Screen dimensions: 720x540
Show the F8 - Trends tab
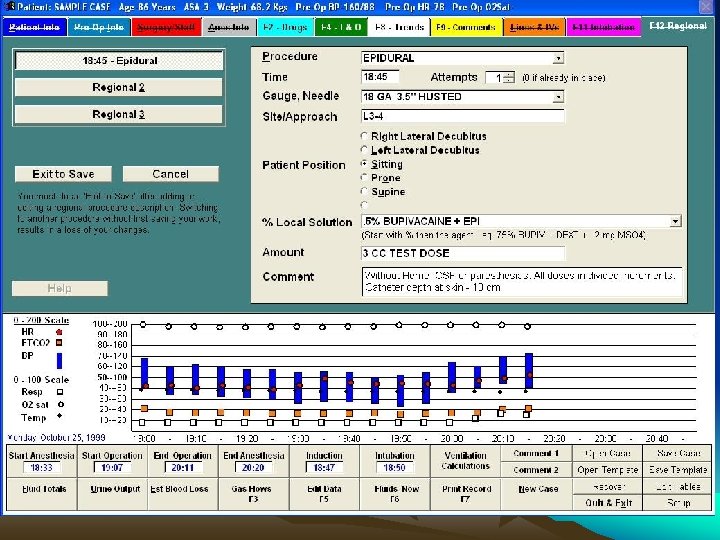(399, 27)
